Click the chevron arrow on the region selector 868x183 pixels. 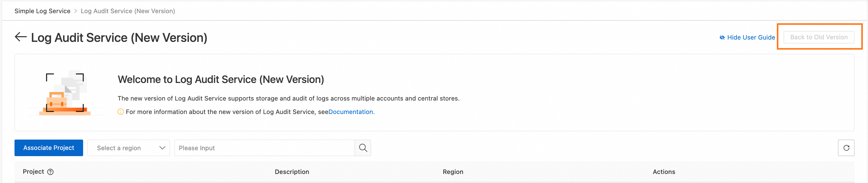point(162,148)
